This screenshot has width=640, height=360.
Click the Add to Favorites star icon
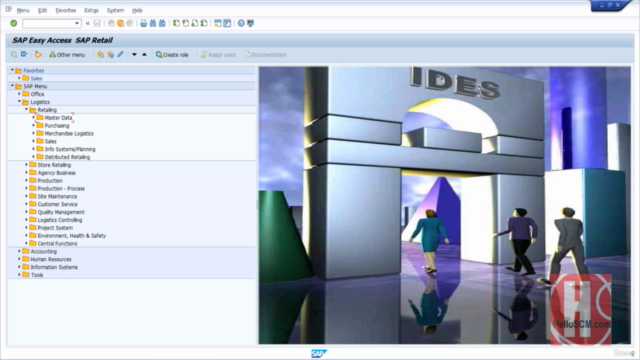(x=100, y=54)
